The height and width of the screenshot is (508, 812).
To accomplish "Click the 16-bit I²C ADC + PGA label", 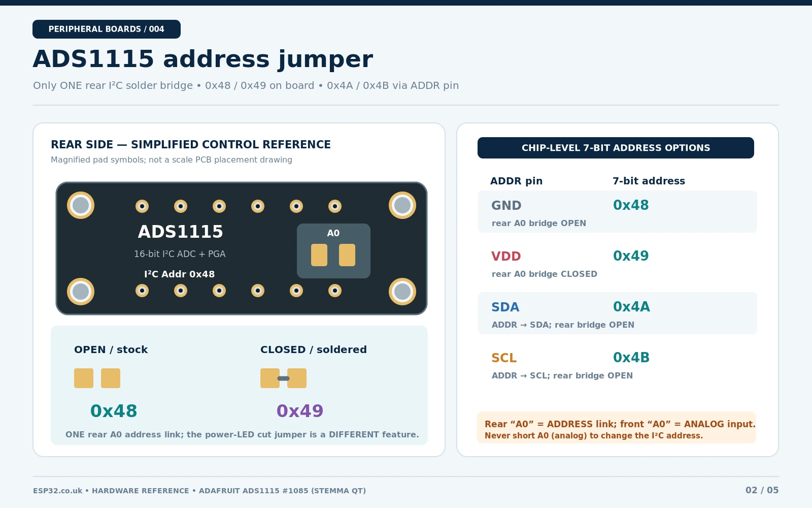I will point(180,254).
